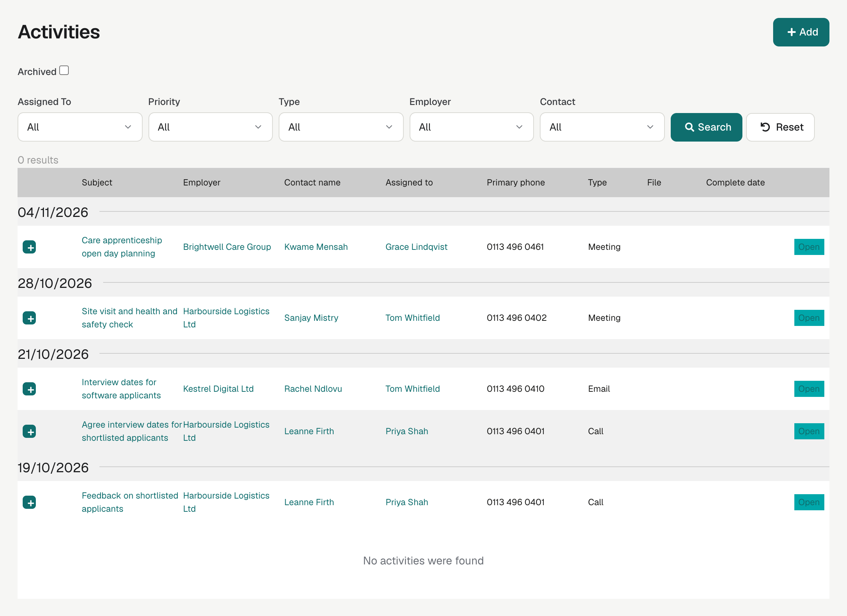This screenshot has height=616, width=847.
Task: Open the Brightwell Care Group employer link
Action: (x=227, y=247)
